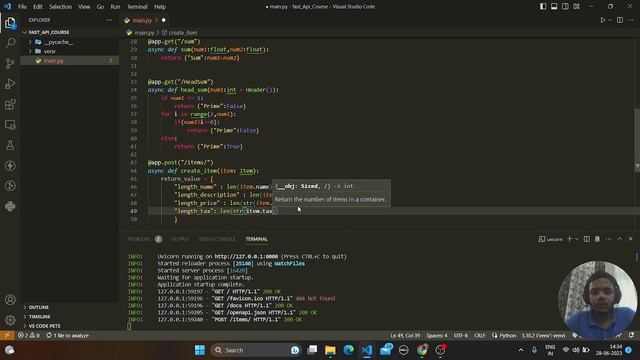This screenshot has height=360, width=640.
Task: Open the Run menu
Action: (116, 7)
